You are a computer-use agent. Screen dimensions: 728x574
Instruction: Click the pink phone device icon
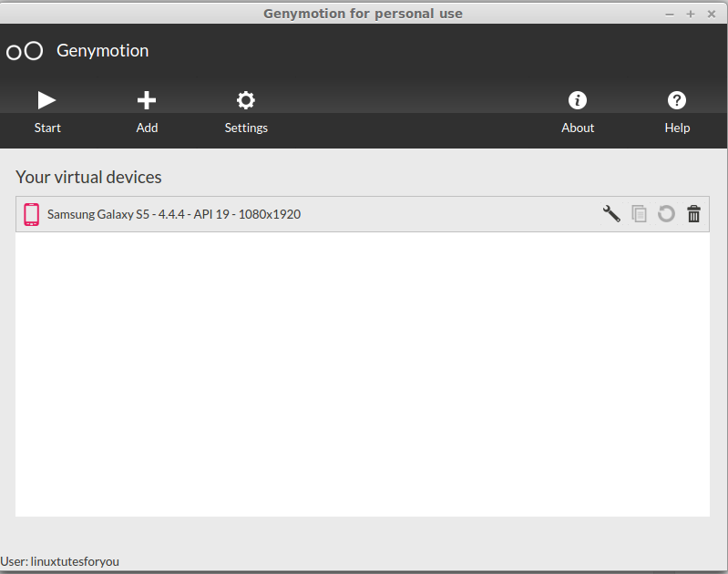coord(32,214)
